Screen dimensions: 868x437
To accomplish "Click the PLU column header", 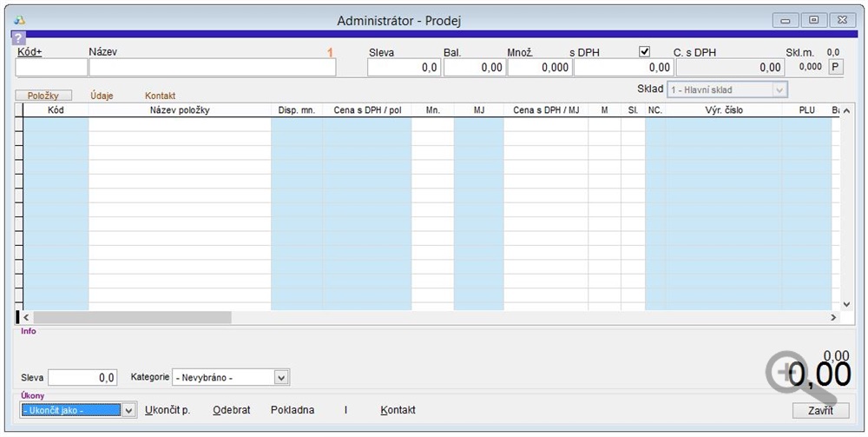I will click(x=806, y=110).
